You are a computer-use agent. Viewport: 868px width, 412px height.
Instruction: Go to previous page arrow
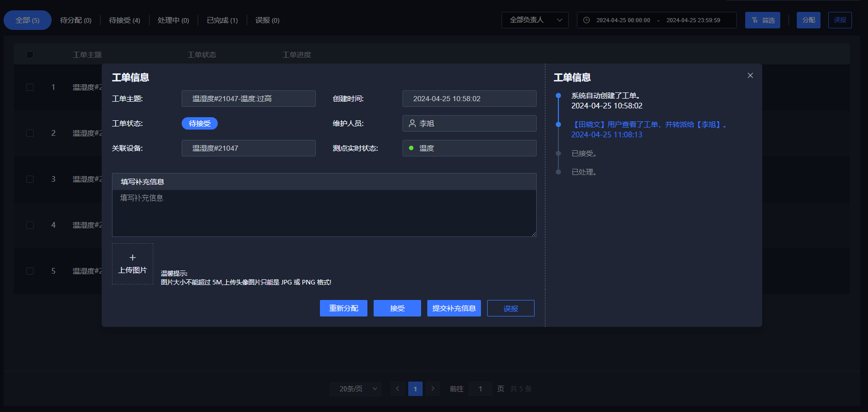pos(397,389)
